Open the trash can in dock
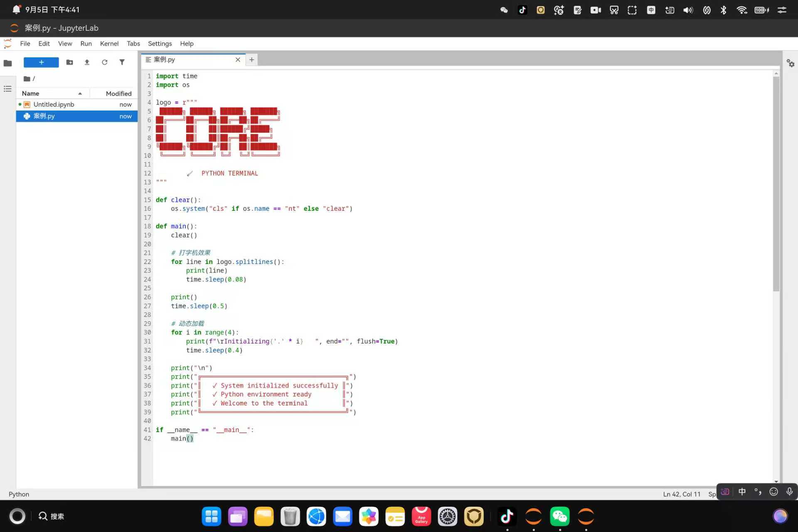Screen dimensions: 798x532 tap(290, 517)
